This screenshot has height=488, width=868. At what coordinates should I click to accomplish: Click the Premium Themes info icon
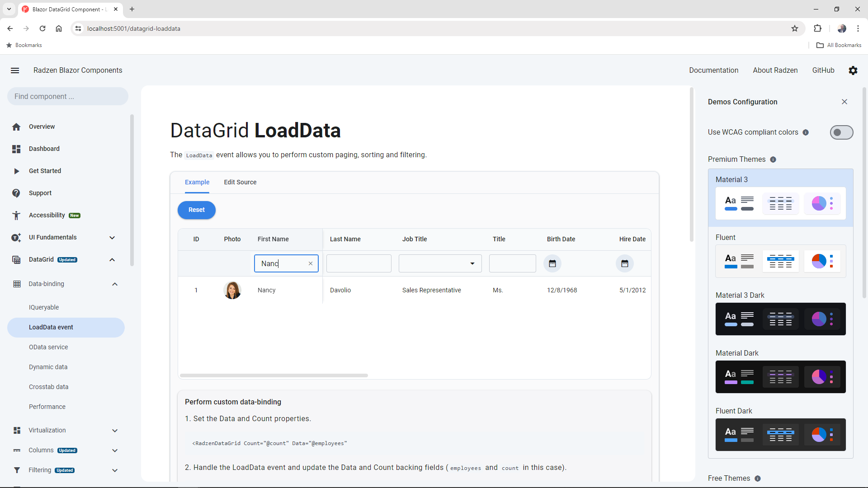click(x=773, y=160)
